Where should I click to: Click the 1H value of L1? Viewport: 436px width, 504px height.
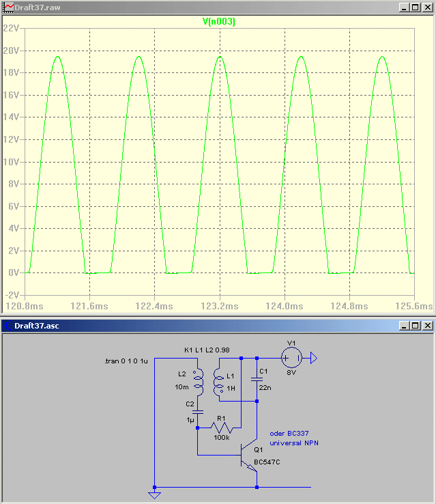click(x=231, y=389)
